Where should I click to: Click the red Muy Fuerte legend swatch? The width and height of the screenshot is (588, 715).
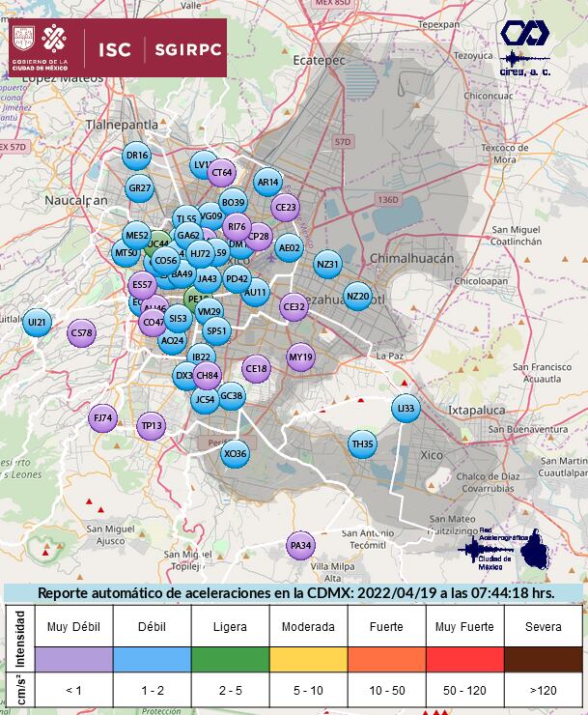464,659
